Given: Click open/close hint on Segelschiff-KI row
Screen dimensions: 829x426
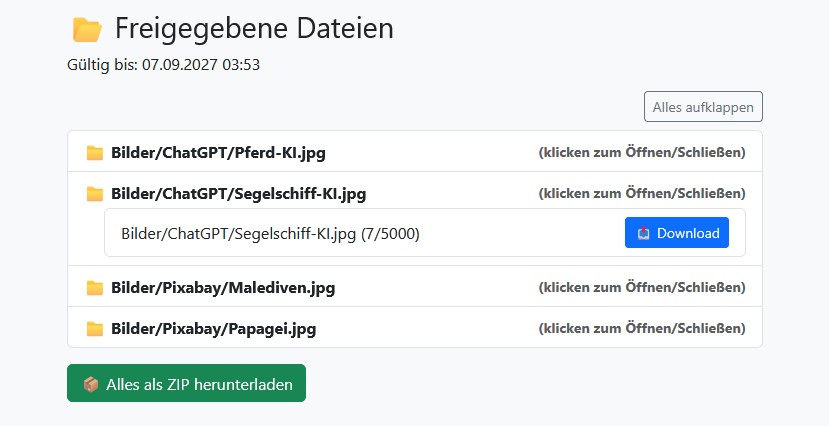Looking at the screenshot, I should click(642, 194).
